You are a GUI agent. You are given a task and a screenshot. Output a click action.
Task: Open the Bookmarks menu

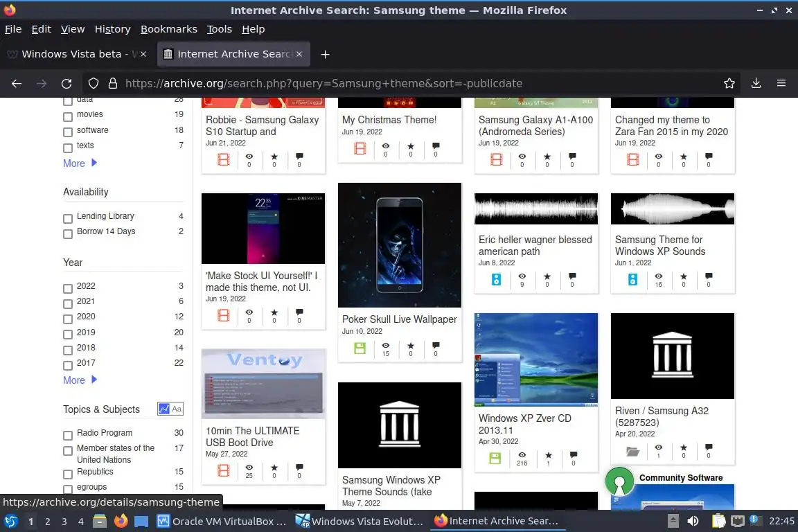pos(168,29)
